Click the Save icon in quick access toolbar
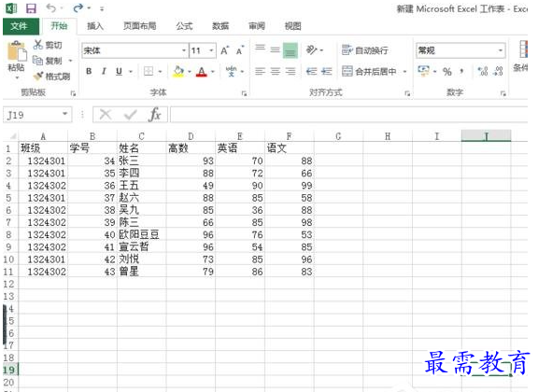This screenshot has width=538, height=392. [x=31, y=8]
